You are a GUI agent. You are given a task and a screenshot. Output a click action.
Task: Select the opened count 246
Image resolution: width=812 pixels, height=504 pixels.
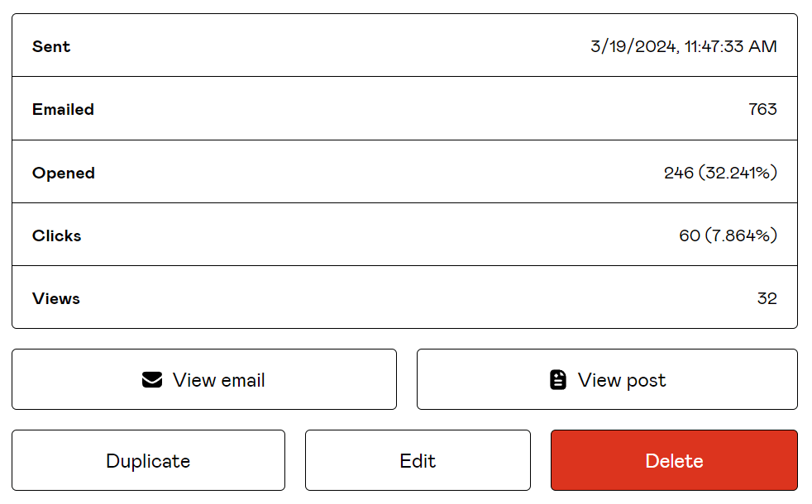point(678,173)
